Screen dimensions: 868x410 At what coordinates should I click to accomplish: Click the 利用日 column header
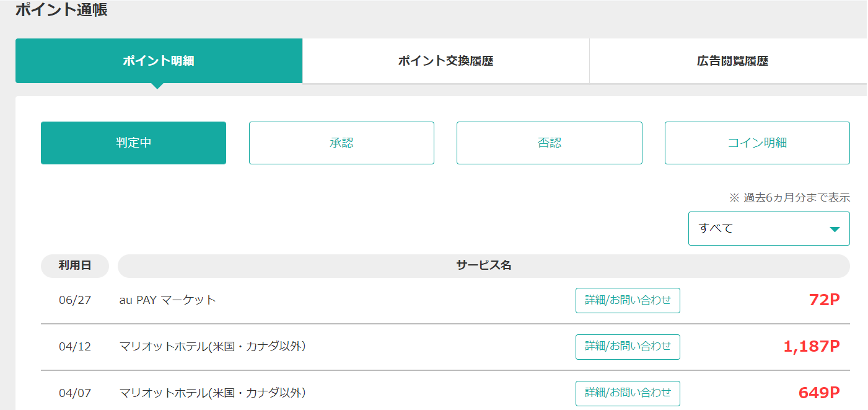click(x=75, y=265)
